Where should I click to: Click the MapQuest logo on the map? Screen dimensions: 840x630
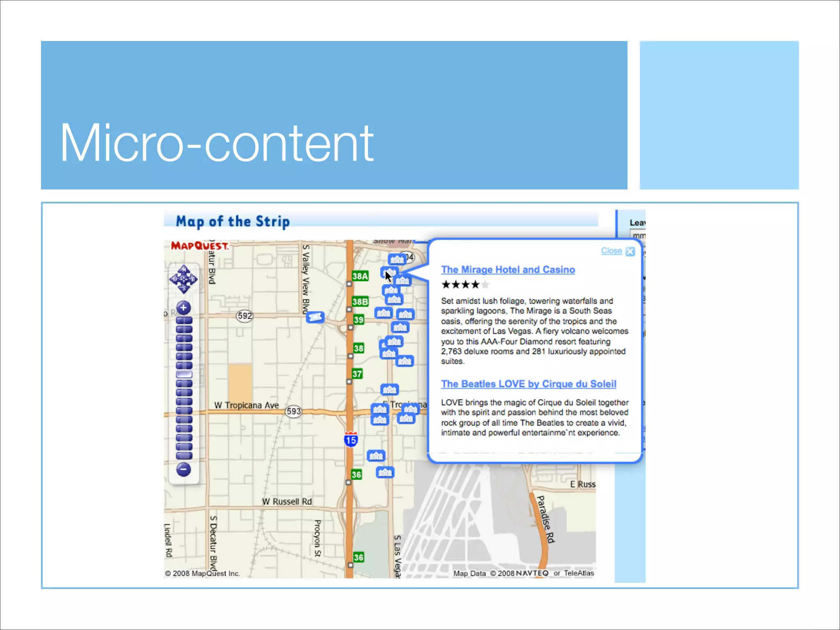pos(199,246)
